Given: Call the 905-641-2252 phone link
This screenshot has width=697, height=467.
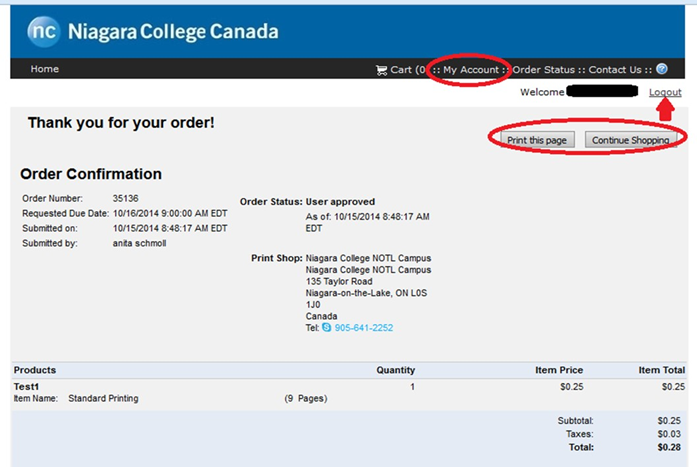Looking at the screenshot, I should tap(364, 327).
